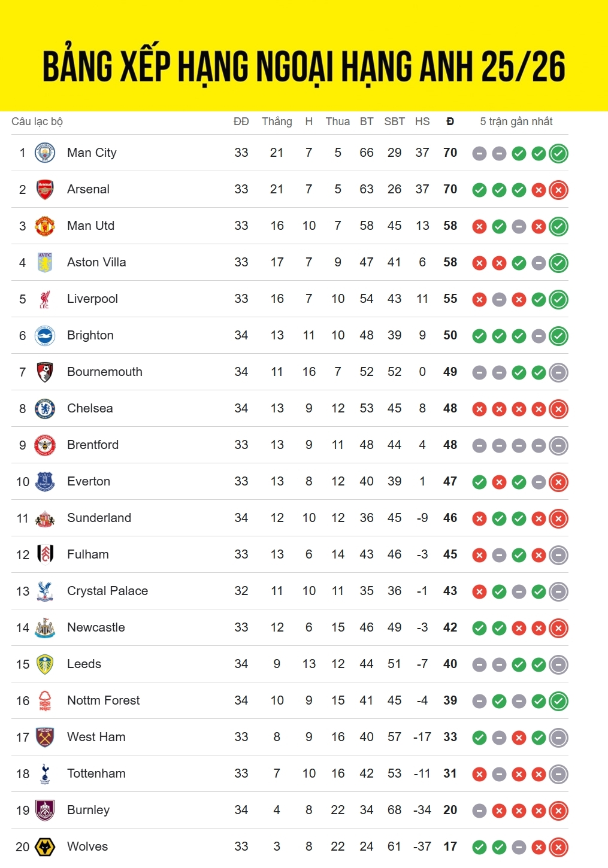Click Sunderland's 46 points value

(x=450, y=518)
